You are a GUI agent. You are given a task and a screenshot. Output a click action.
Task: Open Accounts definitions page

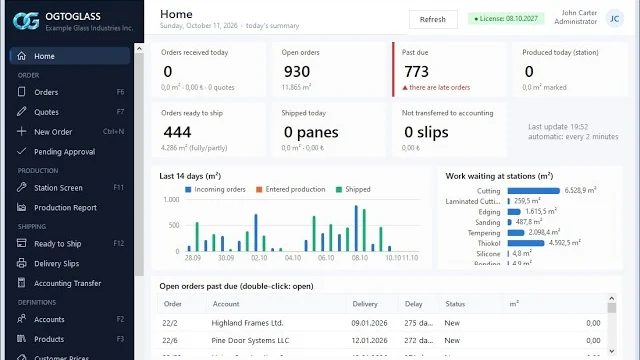pos(70,319)
